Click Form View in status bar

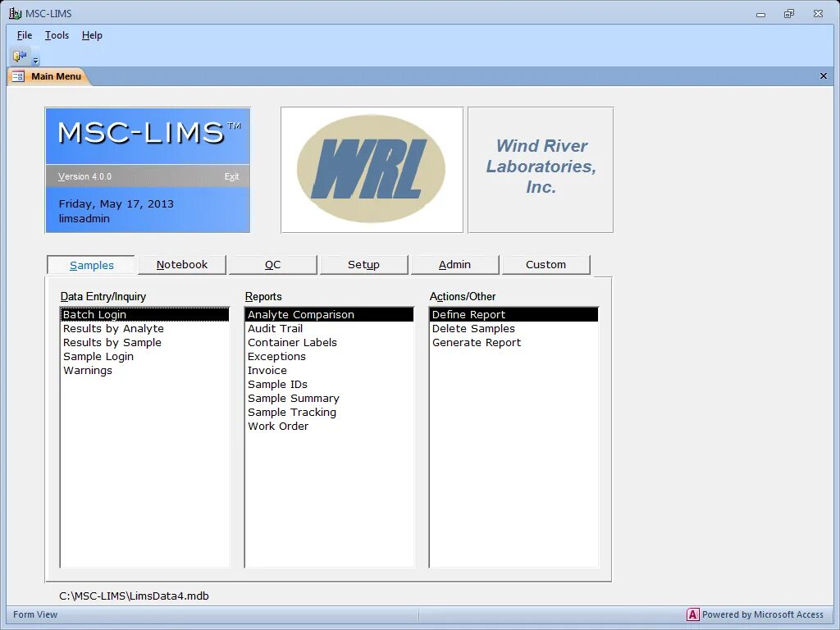click(x=35, y=614)
